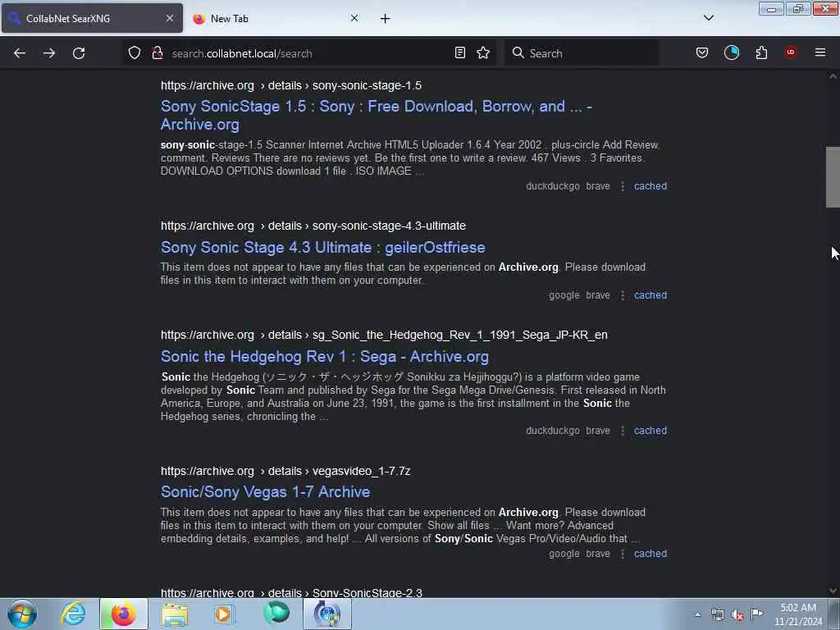Expand options dots for SonicStage 1.5 result
The height and width of the screenshot is (630, 840).
(x=622, y=186)
